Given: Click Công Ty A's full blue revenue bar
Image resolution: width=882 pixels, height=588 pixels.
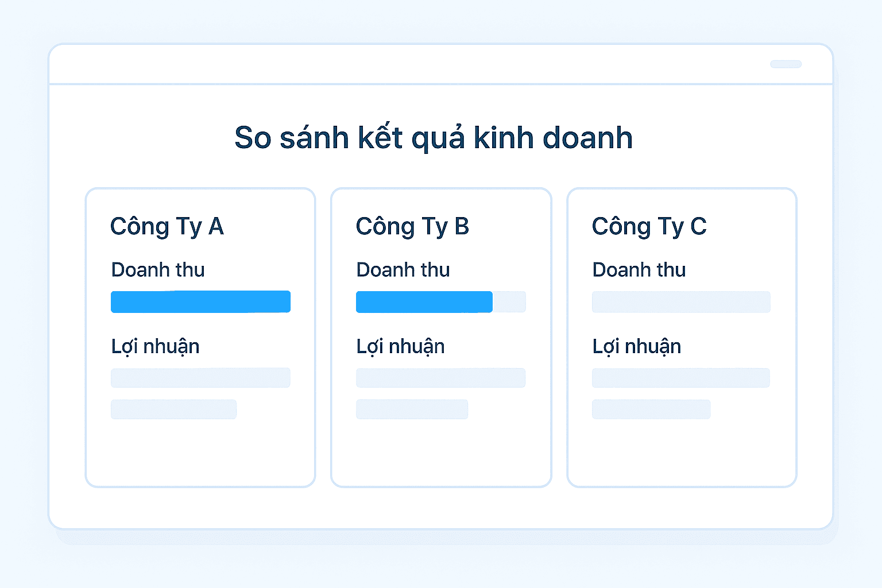Looking at the screenshot, I should click(200, 302).
